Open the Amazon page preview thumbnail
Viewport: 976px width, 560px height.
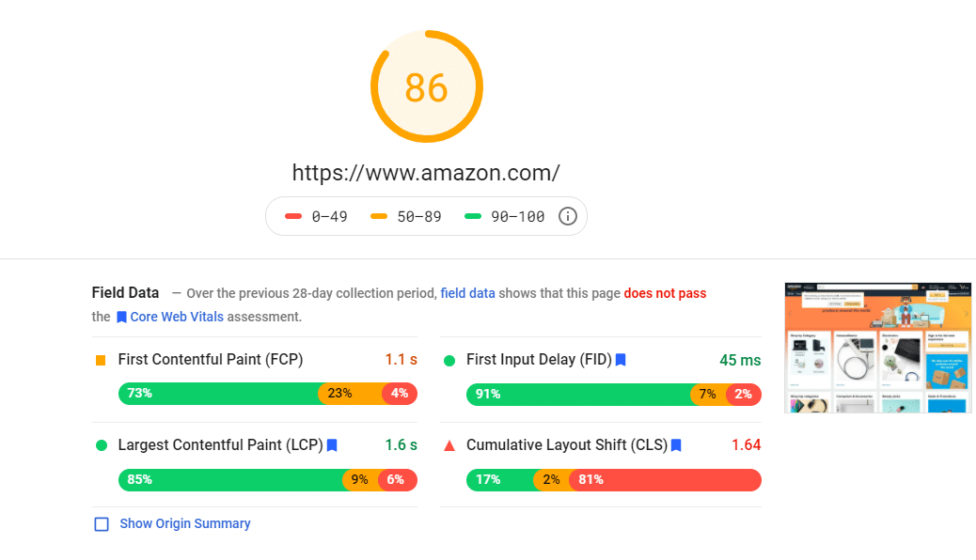point(877,347)
